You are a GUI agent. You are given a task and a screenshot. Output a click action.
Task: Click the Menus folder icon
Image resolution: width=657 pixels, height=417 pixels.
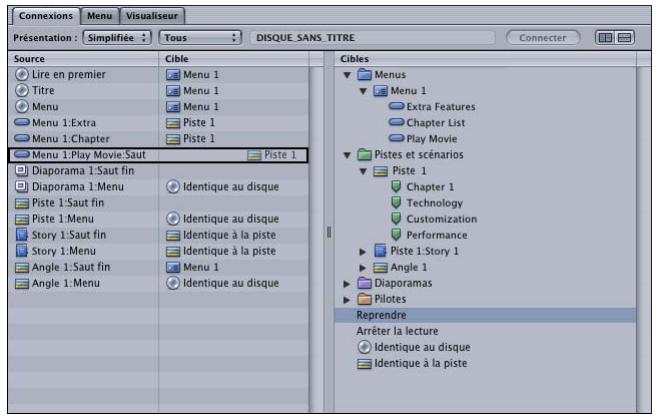(x=365, y=75)
